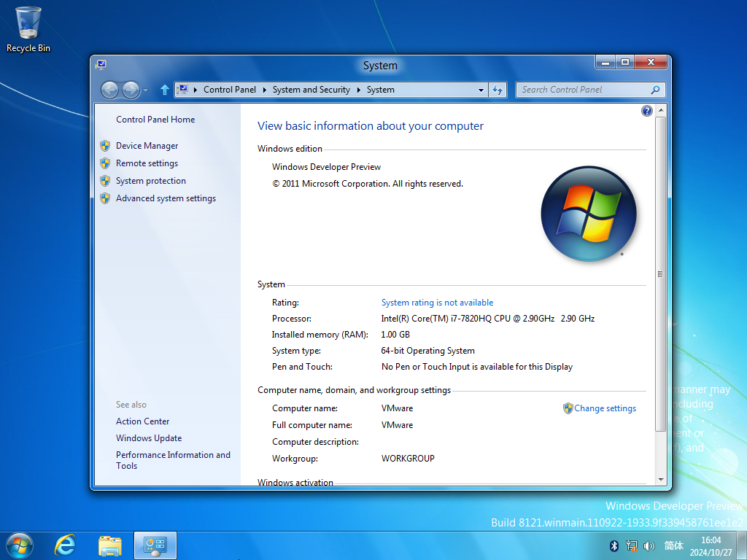Image resolution: width=747 pixels, height=560 pixels.
Task: Open Remote settings
Action: (147, 163)
